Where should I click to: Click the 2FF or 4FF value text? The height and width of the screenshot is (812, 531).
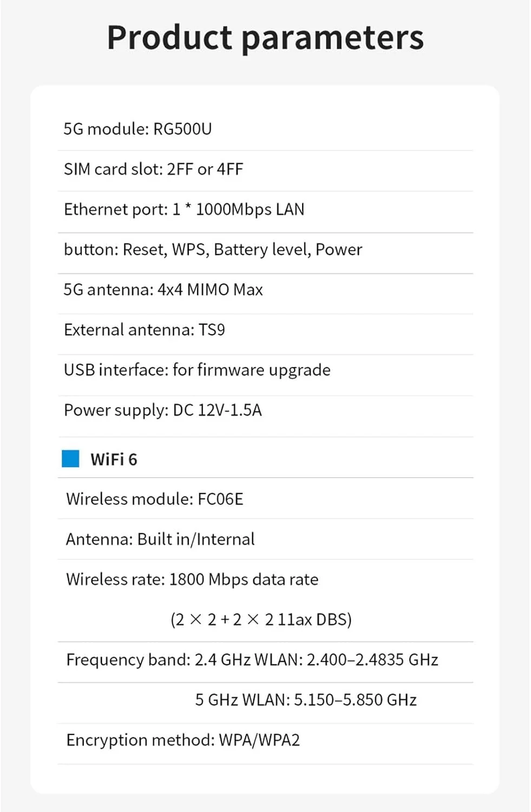tap(205, 169)
